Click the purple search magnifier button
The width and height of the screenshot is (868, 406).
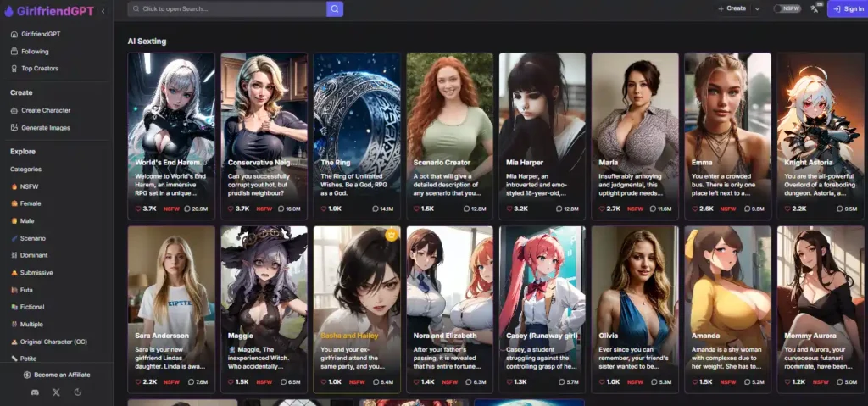click(335, 8)
